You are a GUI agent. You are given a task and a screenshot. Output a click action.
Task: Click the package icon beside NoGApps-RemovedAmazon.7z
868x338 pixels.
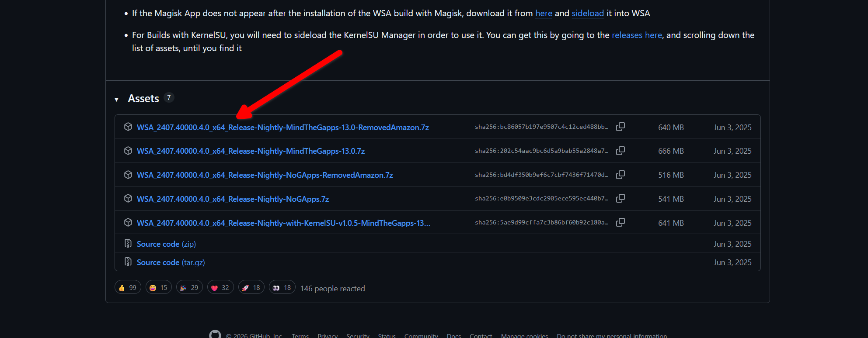point(128,175)
